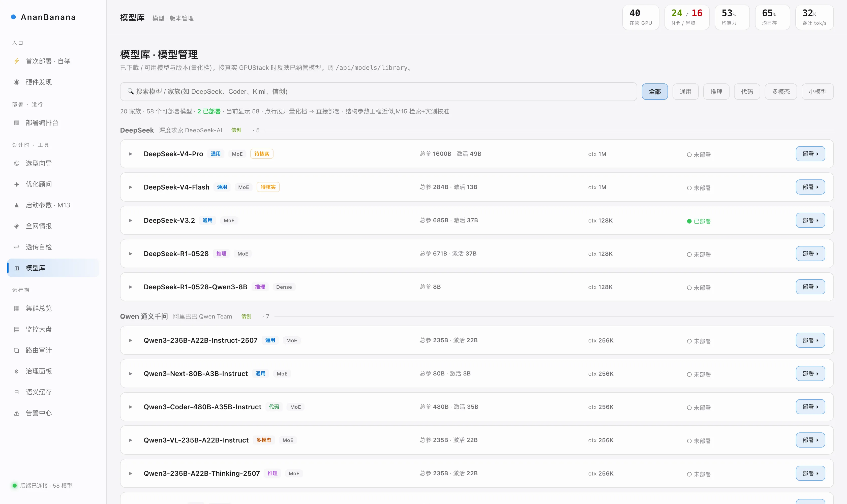Expand the DeepSeek-V4-Flash row
This screenshot has width=847, height=504.
click(131, 187)
